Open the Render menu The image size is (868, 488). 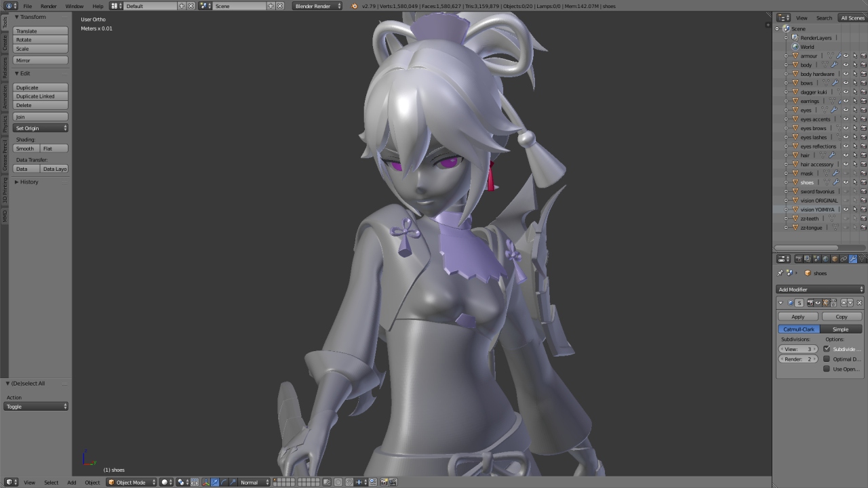pos(49,6)
